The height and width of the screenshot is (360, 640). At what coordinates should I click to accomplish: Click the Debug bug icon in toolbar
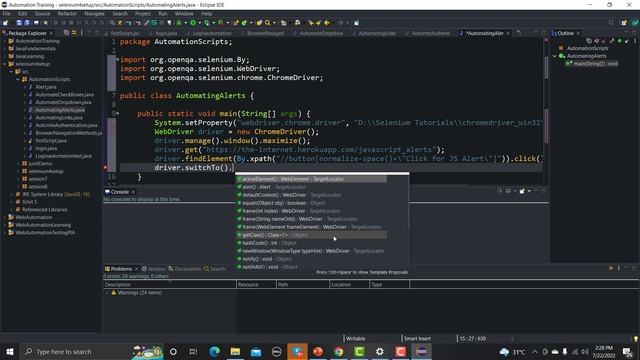point(179,23)
